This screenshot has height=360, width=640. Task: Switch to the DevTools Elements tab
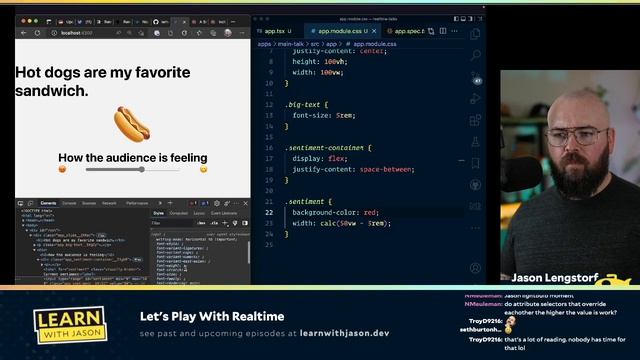pyautogui.click(x=48, y=203)
